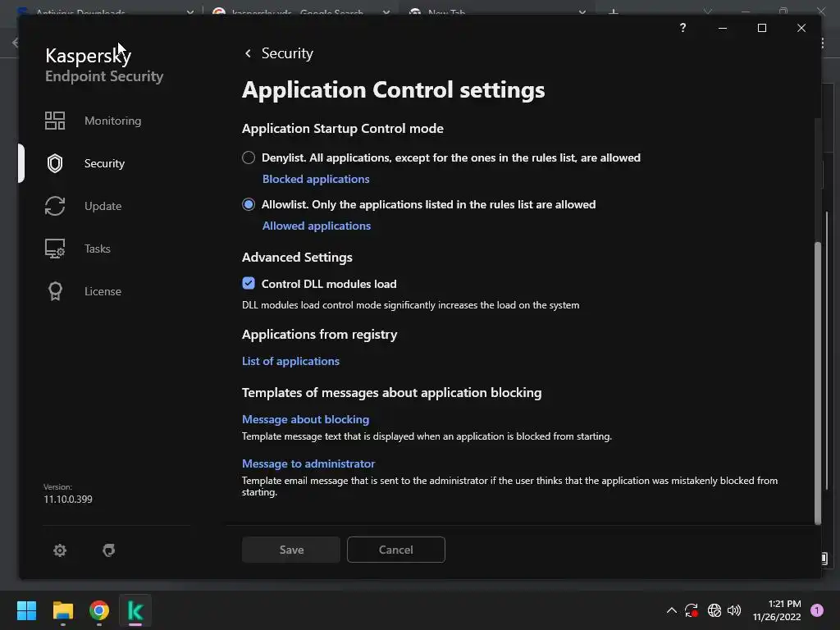Click the Security shield icon

pos(55,163)
